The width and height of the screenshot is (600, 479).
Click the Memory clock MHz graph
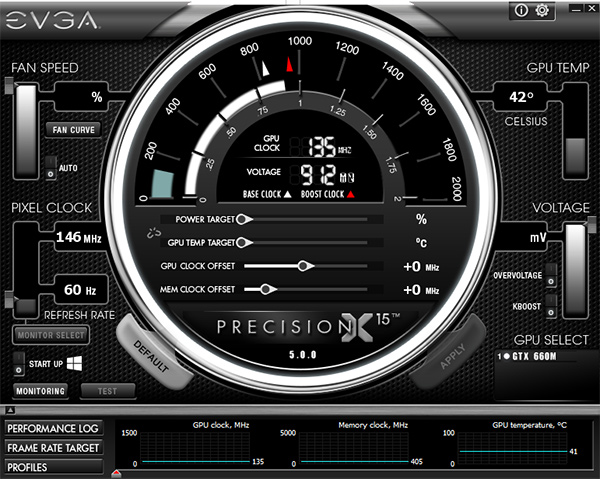354,448
